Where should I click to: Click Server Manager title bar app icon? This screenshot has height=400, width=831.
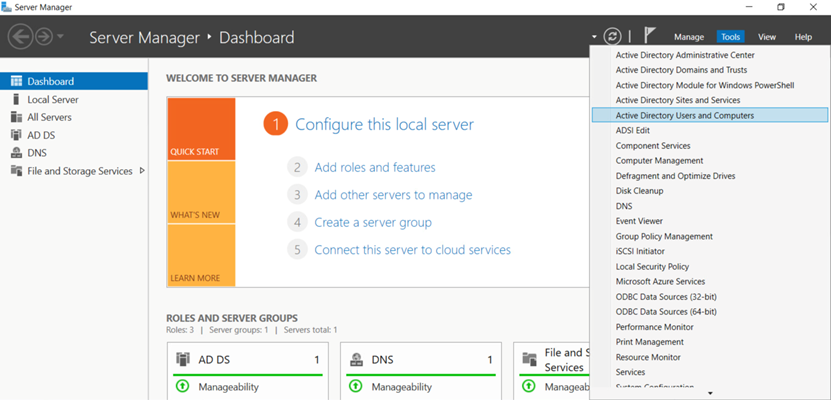6,7
